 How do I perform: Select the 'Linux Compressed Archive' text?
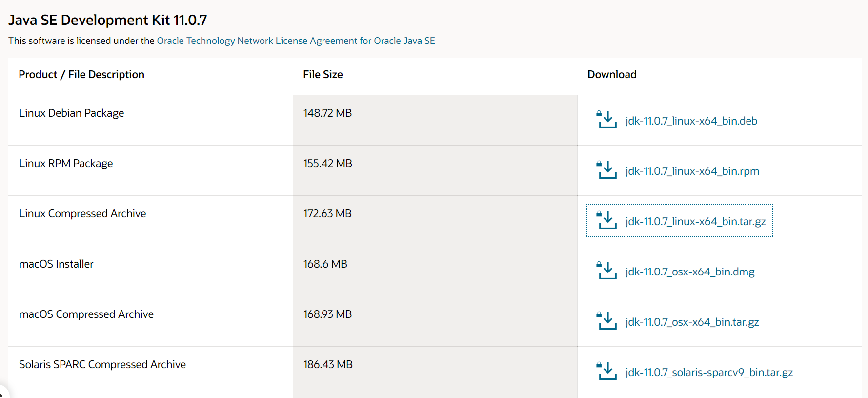(82, 213)
